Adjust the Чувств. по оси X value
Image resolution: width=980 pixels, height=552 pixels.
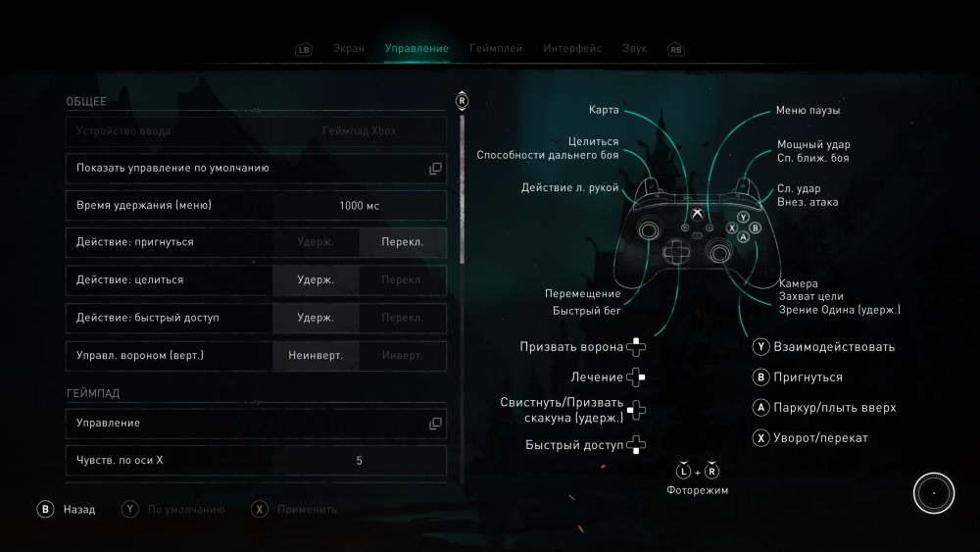coord(359,460)
